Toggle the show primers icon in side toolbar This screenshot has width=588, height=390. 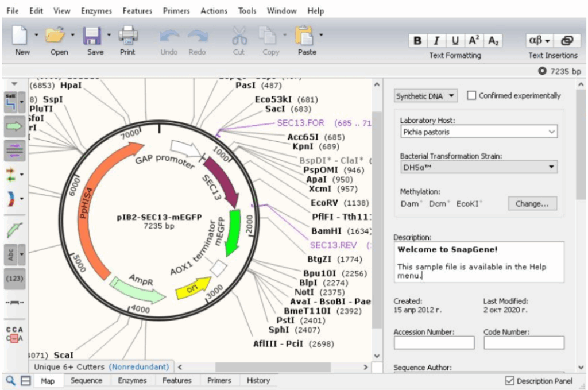[x=13, y=150]
